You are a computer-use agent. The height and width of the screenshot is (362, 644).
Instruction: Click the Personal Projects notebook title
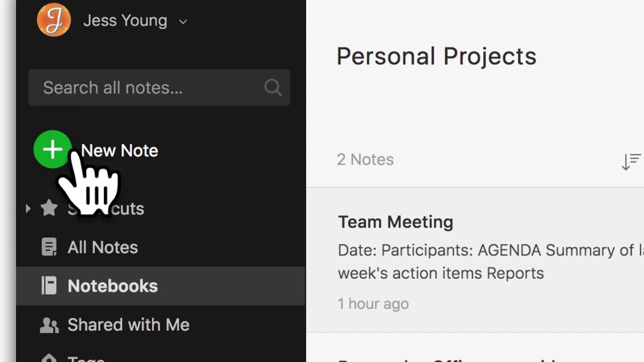click(x=436, y=56)
